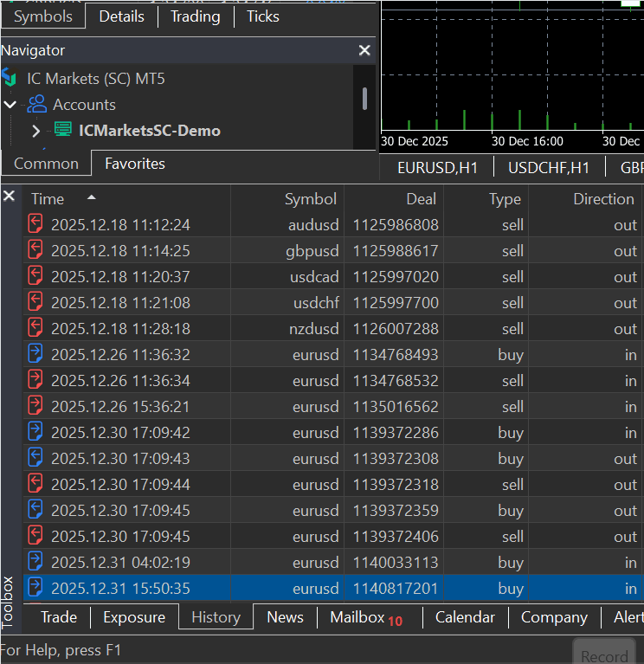Click the buy-out icon for deal 1139372359
The width and height of the screenshot is (644, 664).
click(x=35, y=510)
